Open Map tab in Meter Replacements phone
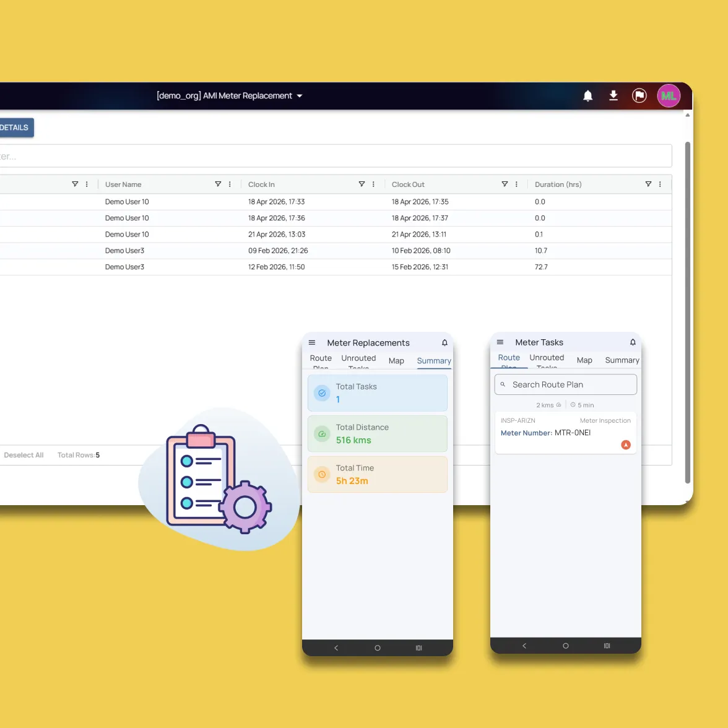Image resolution: width=728 pixels, height=728 pixels. tap(396, 361)
